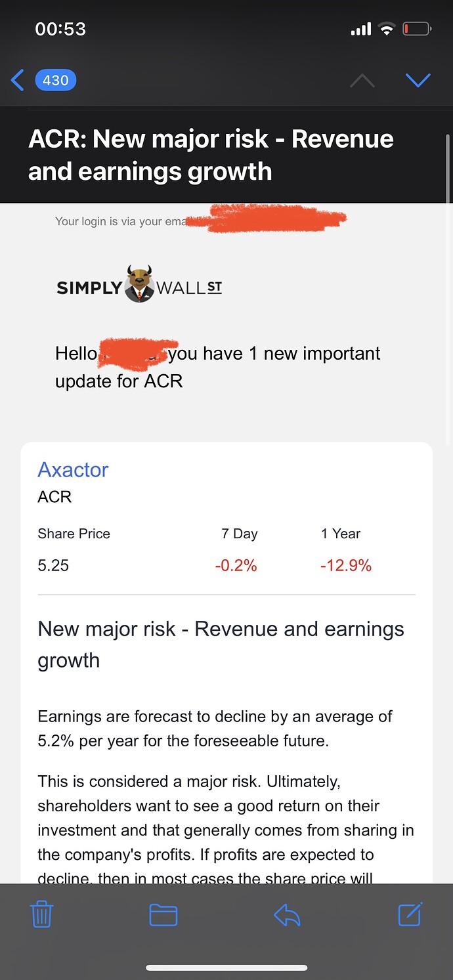Tap the email subject header title
Image resolution: width=453 pixels, height=980 pixels.
click(x=211, y=155)
